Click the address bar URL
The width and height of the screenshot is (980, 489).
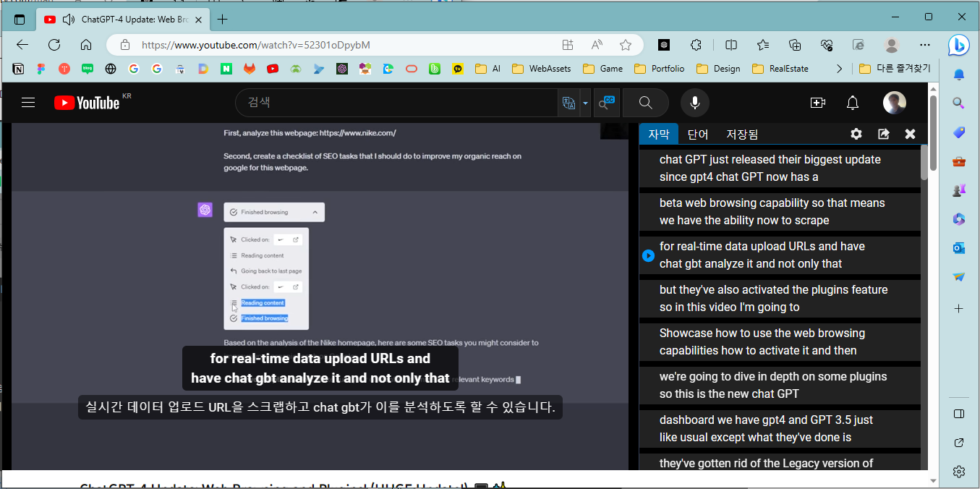[256, 45]
